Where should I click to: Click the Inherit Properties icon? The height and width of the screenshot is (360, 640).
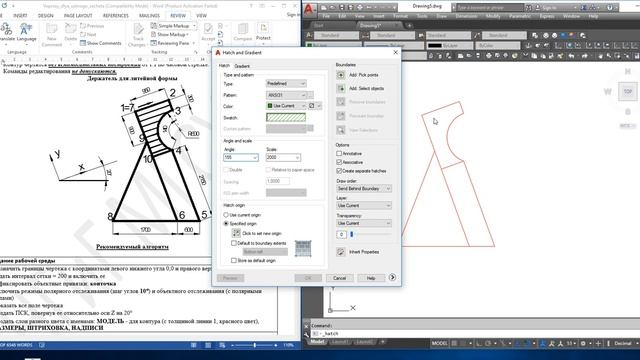point(340,252)
